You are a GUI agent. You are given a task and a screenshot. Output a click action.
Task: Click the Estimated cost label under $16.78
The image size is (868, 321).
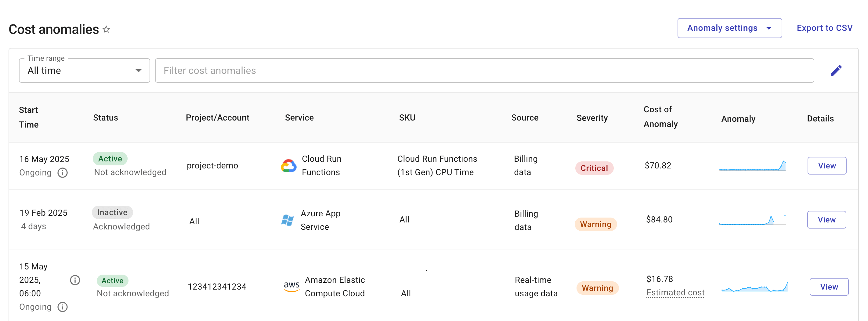pyautogui.click(x=675, y=292)
